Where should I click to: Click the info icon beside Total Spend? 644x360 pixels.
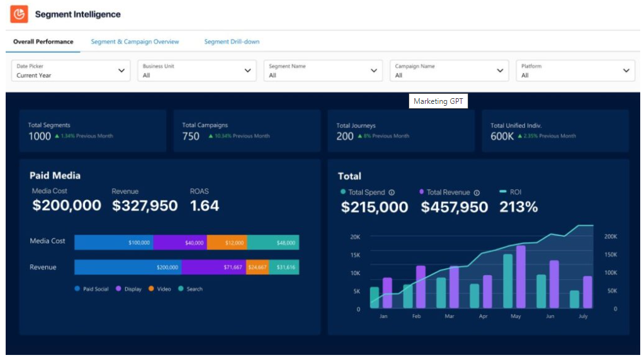[392, 192]
